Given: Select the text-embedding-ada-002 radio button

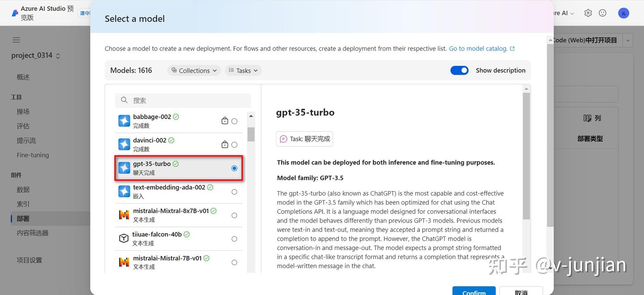Looking at the screenshot, I should pyautogui.click(x=234, y=192).
